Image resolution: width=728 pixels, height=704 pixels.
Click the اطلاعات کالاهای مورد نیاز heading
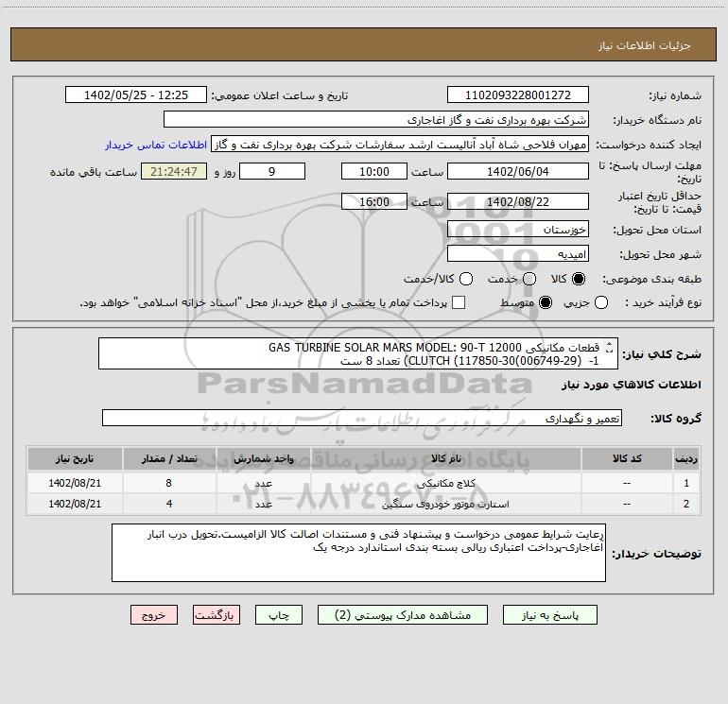tap(632, 385)
